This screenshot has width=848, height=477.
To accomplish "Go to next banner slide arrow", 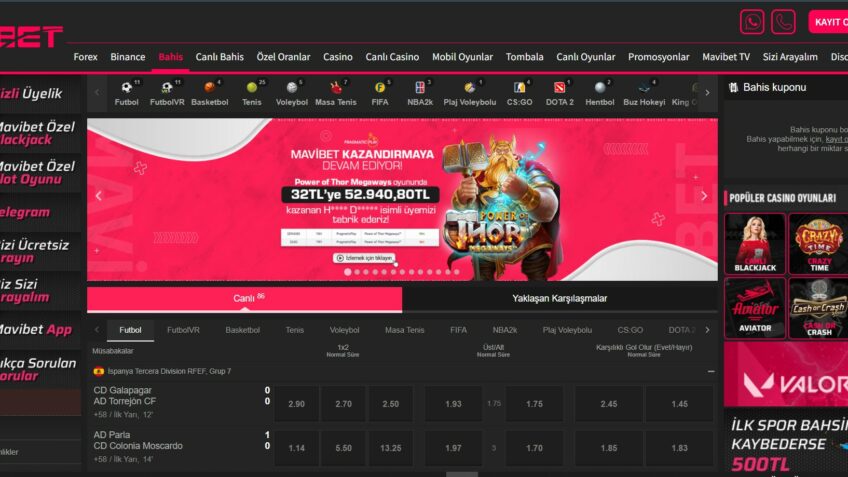I will (x=703, y=196).
